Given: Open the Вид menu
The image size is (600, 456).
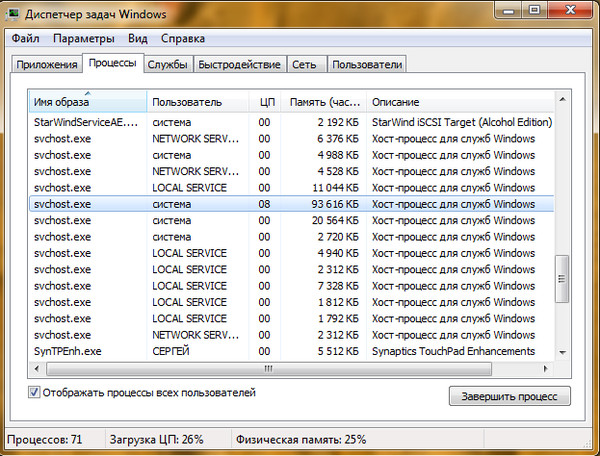Looking at the screenshot, I should tap(137, 39).
